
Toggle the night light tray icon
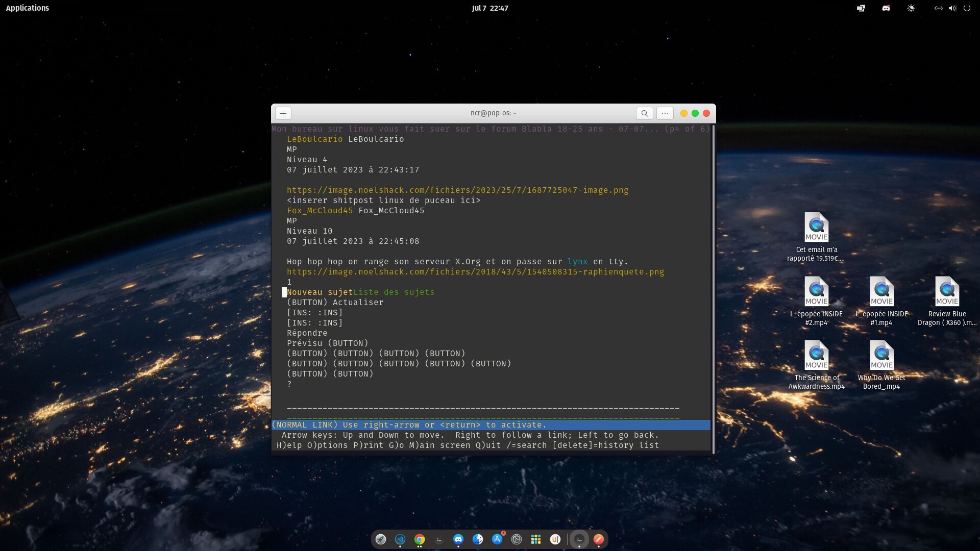pyautogui.click(x=911, y=8)
